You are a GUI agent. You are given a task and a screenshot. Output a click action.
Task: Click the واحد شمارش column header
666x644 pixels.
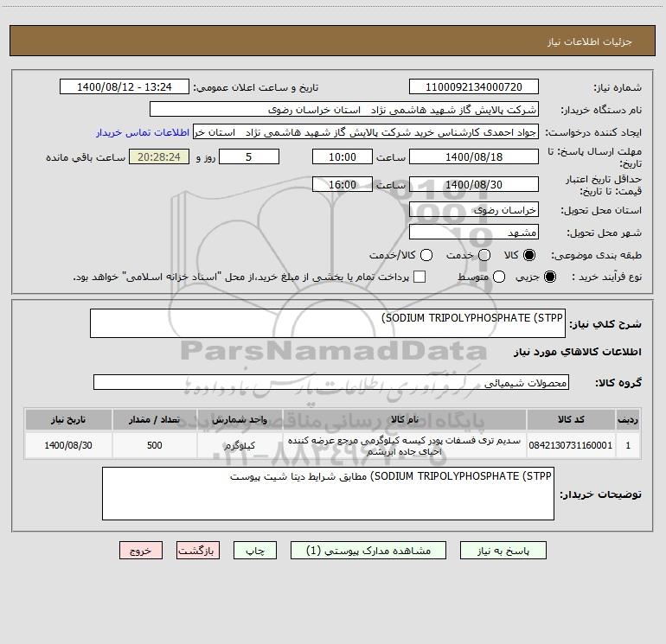point(240,420)
